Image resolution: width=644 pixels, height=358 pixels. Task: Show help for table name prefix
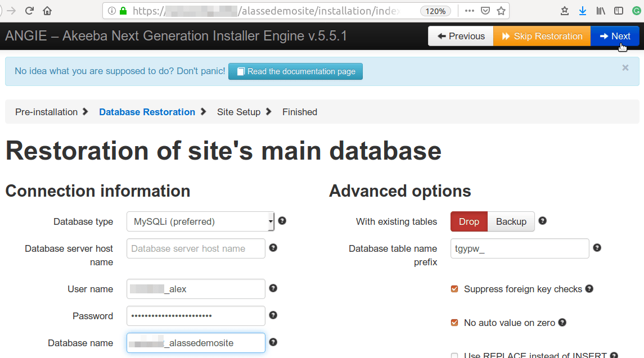(x=597, y=247)
